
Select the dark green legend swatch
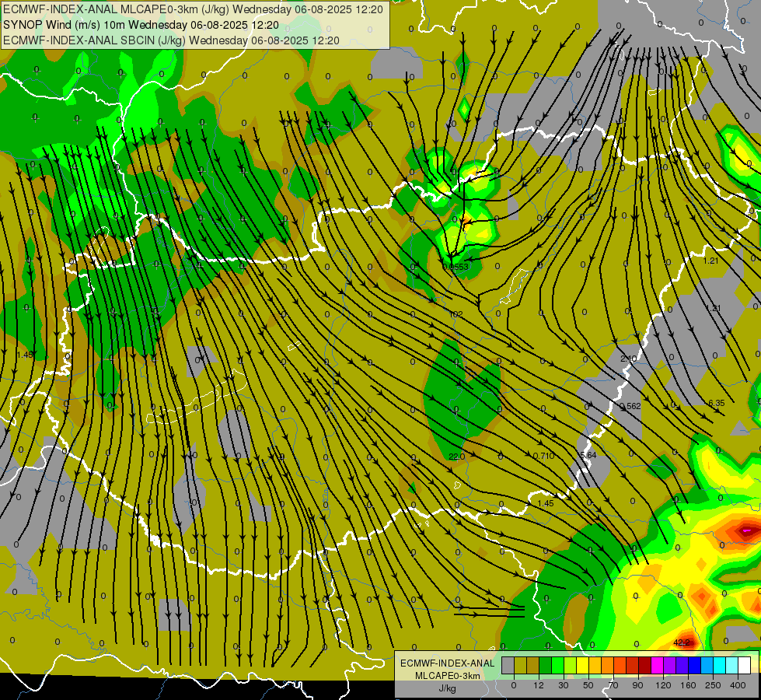[546, 665]
